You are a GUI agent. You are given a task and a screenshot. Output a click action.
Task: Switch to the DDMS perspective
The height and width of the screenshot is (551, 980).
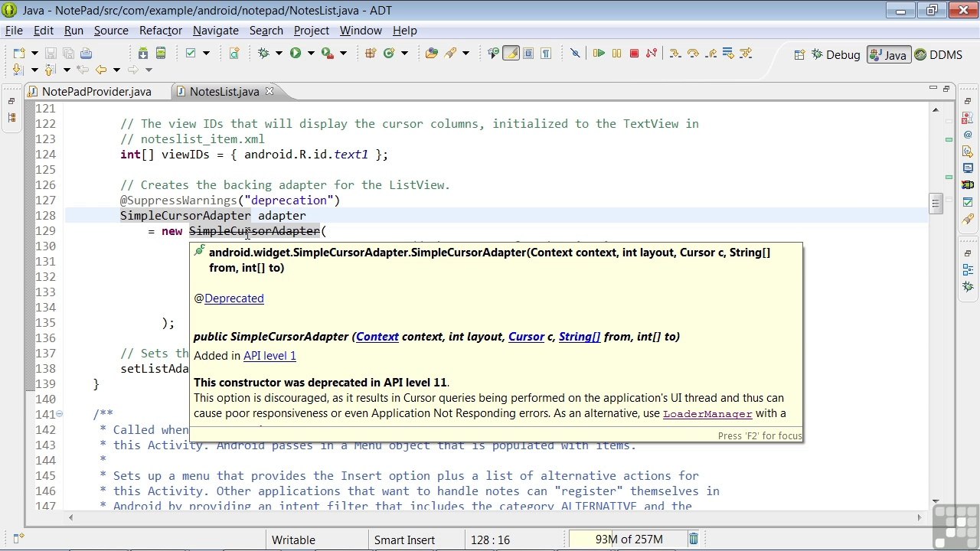pyautogui.click(x=938, y=54)
